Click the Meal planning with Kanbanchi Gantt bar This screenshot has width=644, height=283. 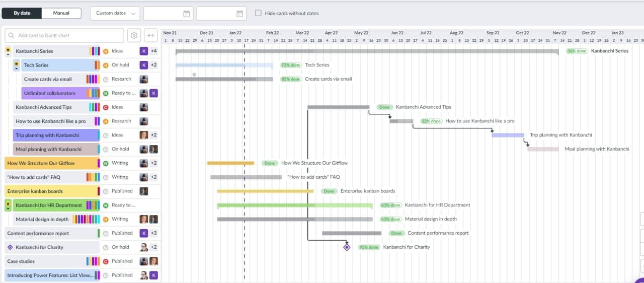point(543,149)
